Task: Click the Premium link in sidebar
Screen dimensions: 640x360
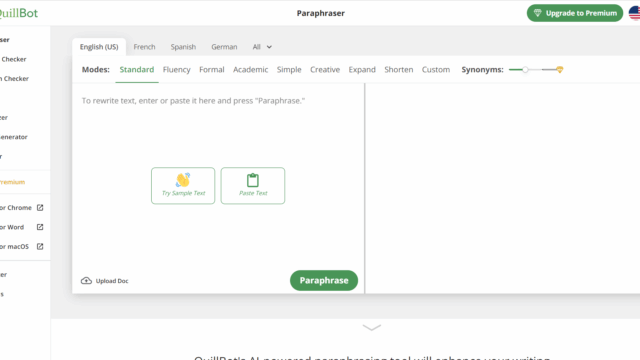Action: coord(12,182)
